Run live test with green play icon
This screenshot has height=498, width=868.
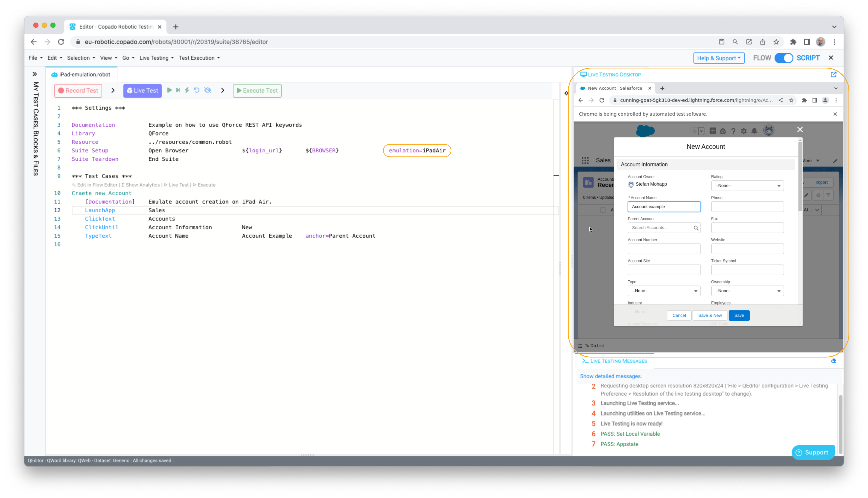[169, 90]
